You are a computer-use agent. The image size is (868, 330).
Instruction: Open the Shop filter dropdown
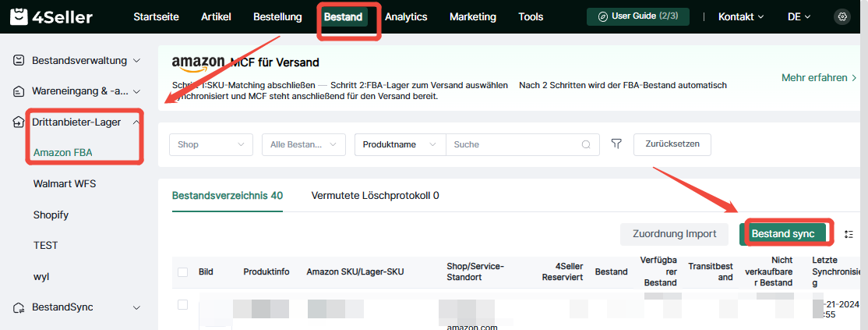[x=211, y=144]
